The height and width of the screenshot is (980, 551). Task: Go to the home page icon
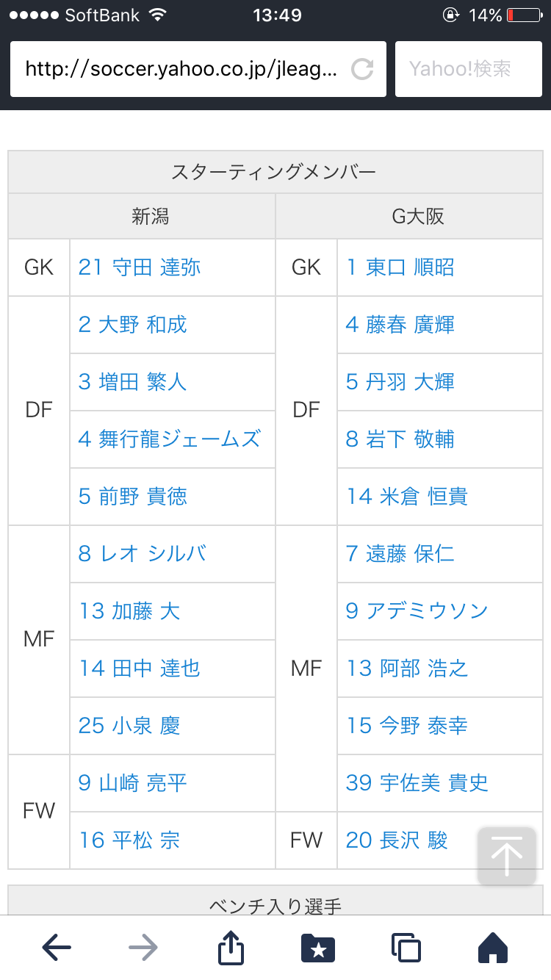[493, 948]
